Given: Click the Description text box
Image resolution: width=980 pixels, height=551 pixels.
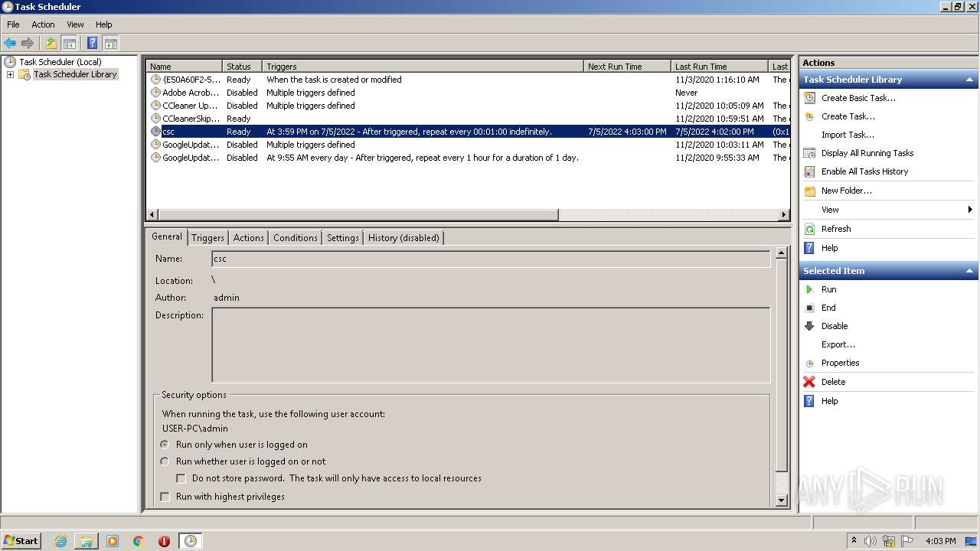Looking at the screenshot, I should pos(491,345).
